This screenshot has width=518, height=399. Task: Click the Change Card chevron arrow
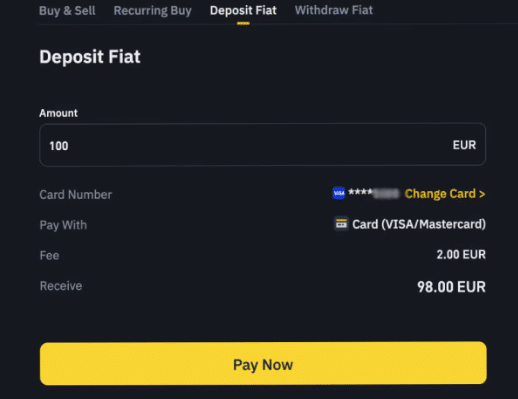(x=482, y=194)
